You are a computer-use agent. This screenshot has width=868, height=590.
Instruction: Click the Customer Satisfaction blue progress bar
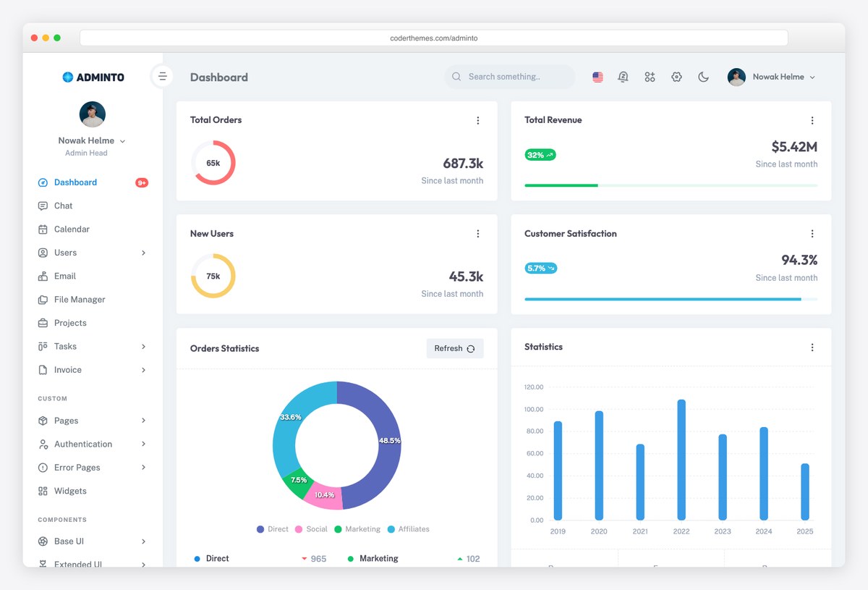(663, 299)
